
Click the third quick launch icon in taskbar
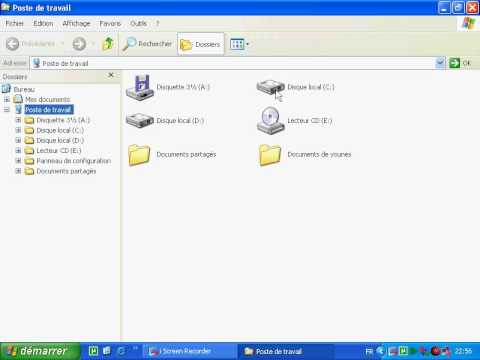point(121,351)
